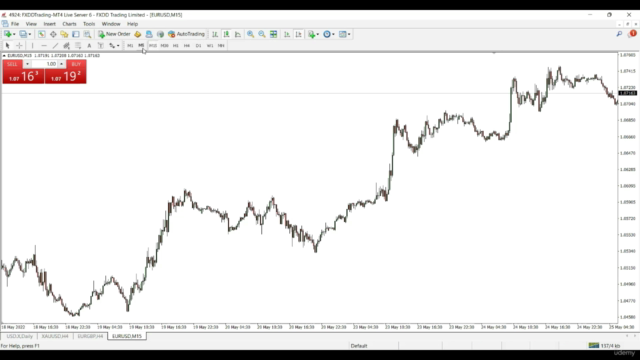The image size is (640, 360).
Task: Select the text tool A
Action: point(89,46)
